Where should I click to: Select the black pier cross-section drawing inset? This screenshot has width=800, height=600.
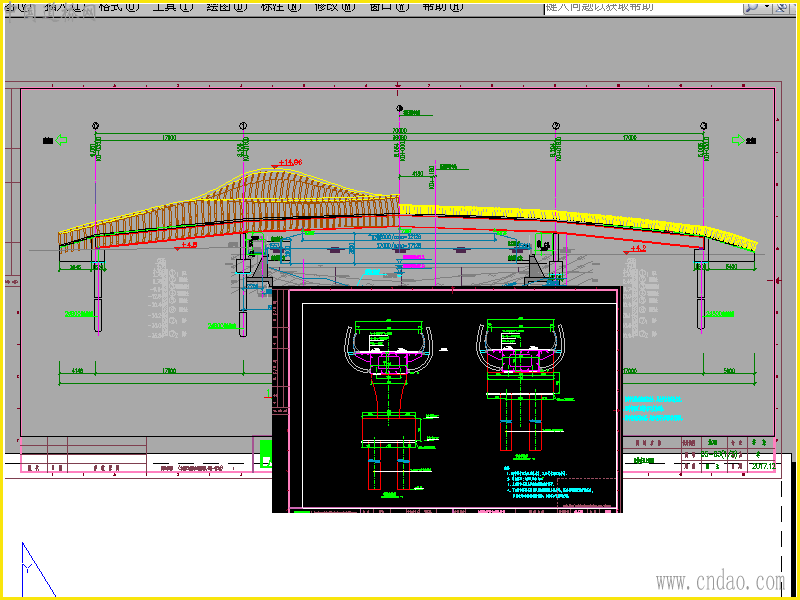(447, 399)
